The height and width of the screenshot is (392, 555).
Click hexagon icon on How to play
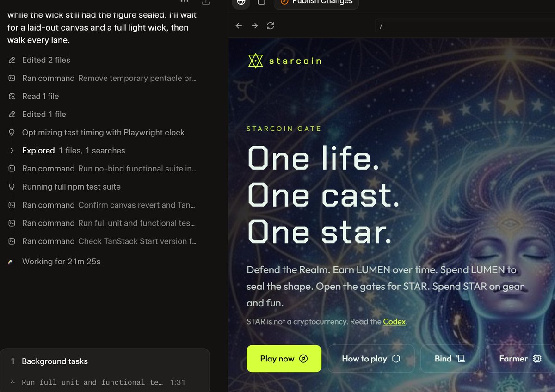point(396,359)
